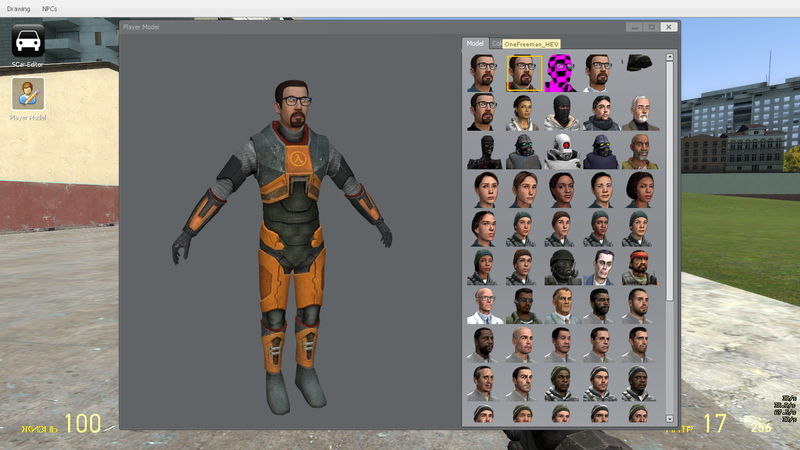Maximize the Player Model window
This screenshot has width=800, height=450.
click(x=651, y=27)
